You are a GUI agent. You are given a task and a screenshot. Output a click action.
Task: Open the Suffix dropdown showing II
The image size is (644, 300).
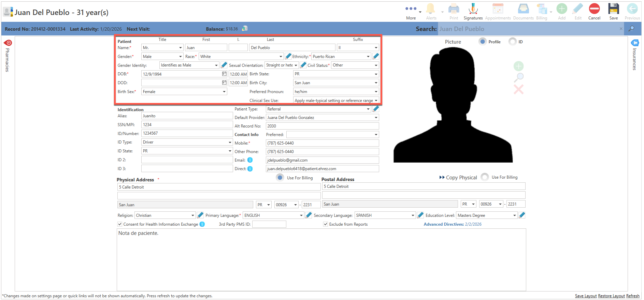358,47
